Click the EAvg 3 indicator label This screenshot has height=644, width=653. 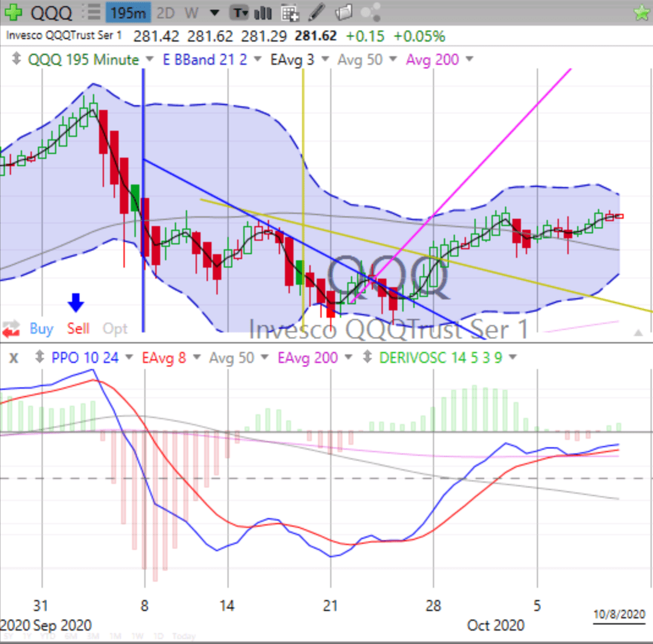(292, 59)
